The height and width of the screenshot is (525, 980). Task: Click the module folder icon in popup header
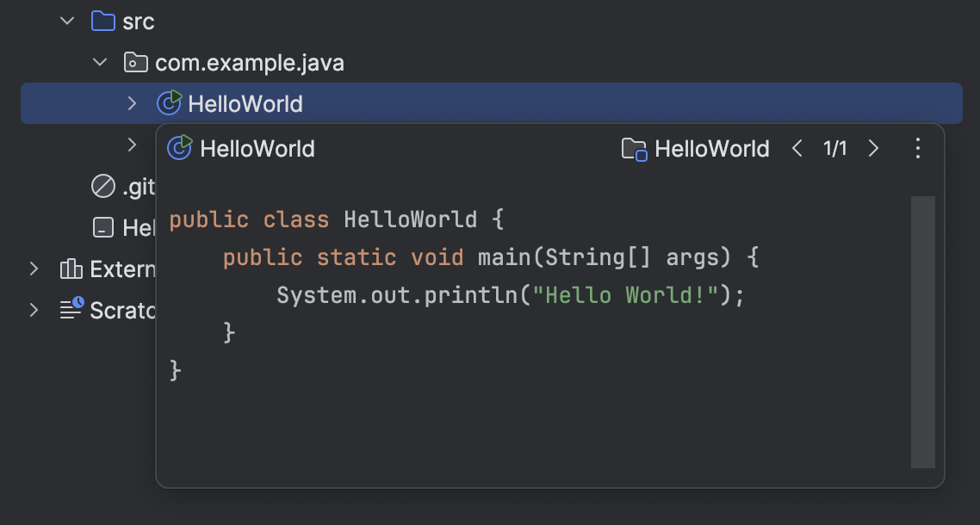coord(634,149)
